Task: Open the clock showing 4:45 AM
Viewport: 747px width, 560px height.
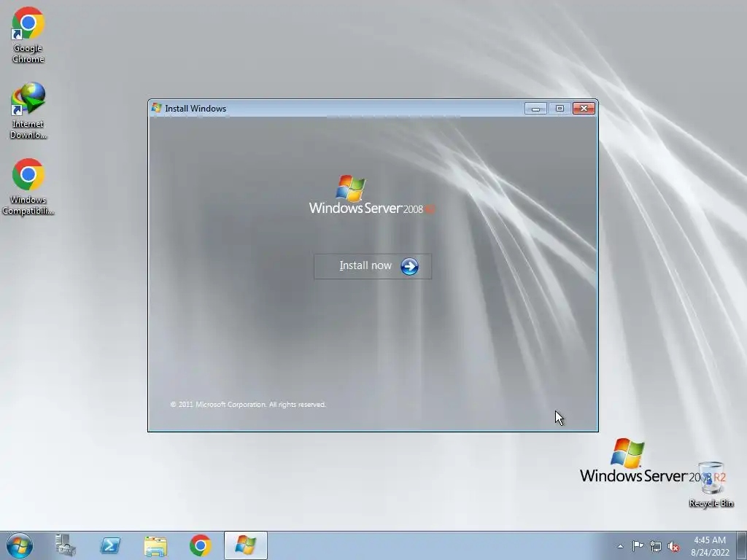Action: click(710, 545)
